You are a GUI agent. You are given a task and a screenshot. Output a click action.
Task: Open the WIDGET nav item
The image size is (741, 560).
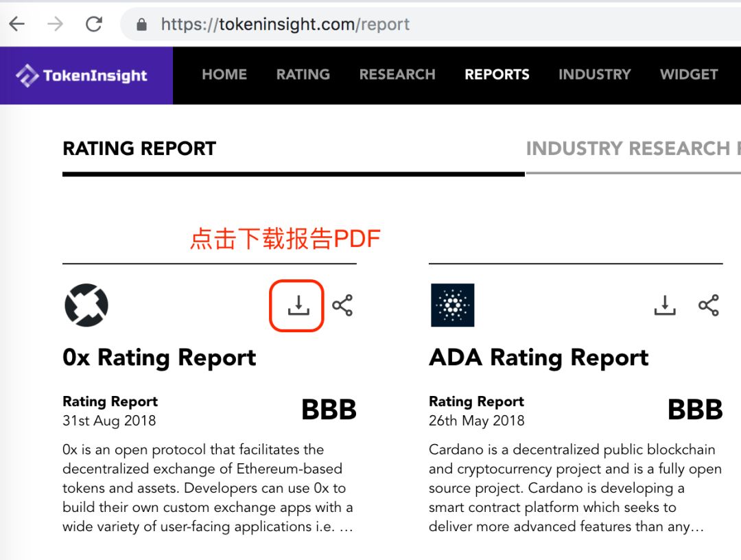(689, 74)
